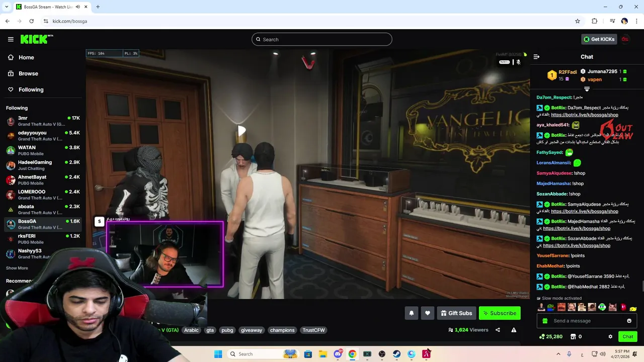Open odayyouyou channel in Following
This screenshot has width=644, height=362.
43,136
